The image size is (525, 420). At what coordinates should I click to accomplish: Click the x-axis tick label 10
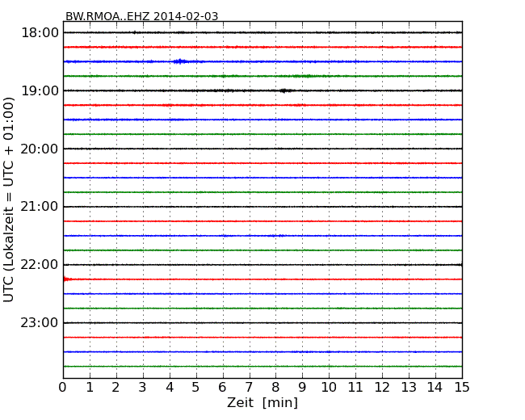[329, 388]
